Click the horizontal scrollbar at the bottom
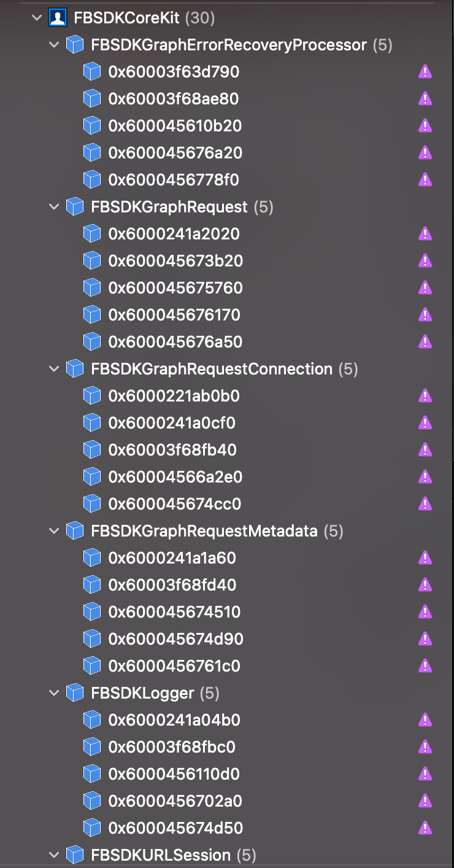The width and height of the screenshot is (454, 868). [227, 865]
